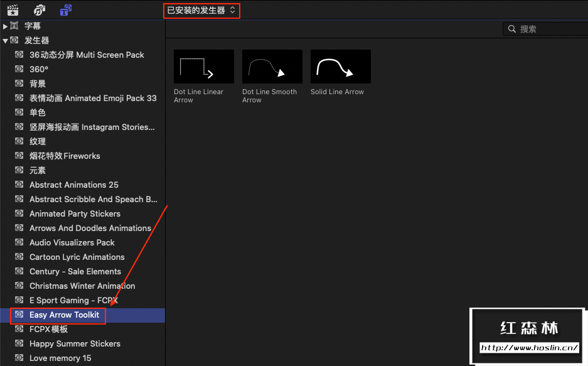Select Christmas Winter Animation category
Viewport: 588px width, 366px height.
(x=82, y=286)
